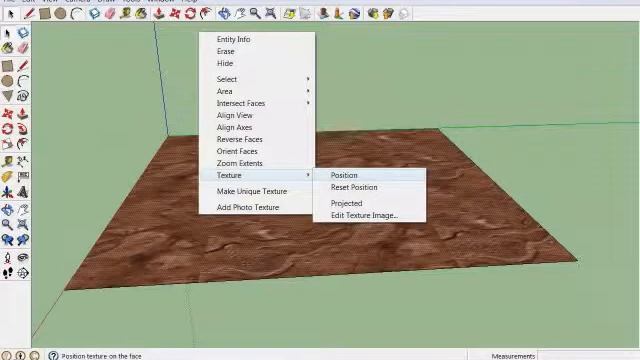Pick the Position Camera tool
The height and width of the screenshot is (360, 640).
(x=7, y=258)
